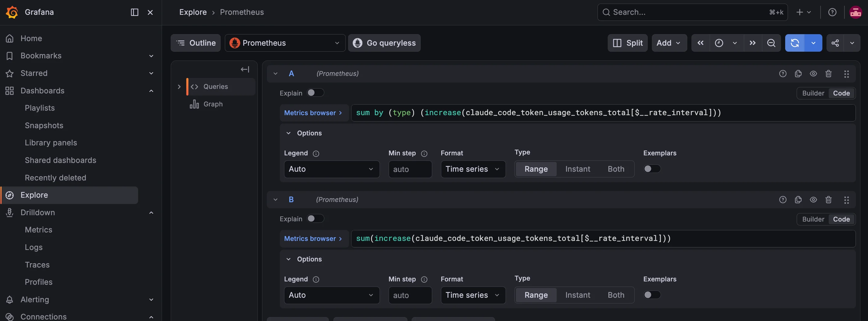This screenshot has width=868, height=321.
Task: Delete query B trash icon
Action: [x=829, y=199]
